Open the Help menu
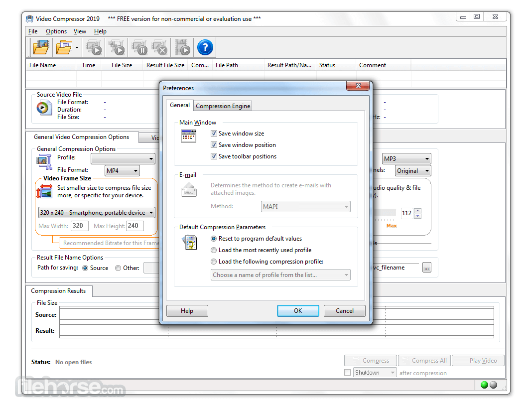532x412 pixels. tap(100, 31)
